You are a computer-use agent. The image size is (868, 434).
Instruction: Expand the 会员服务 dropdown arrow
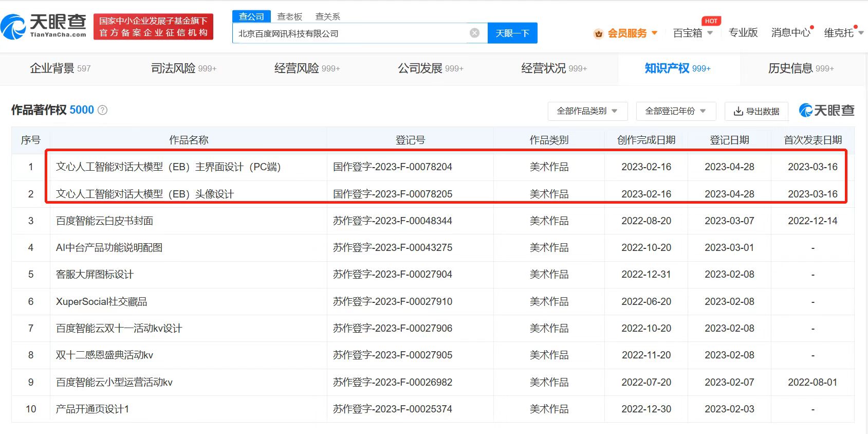point(655,33)
